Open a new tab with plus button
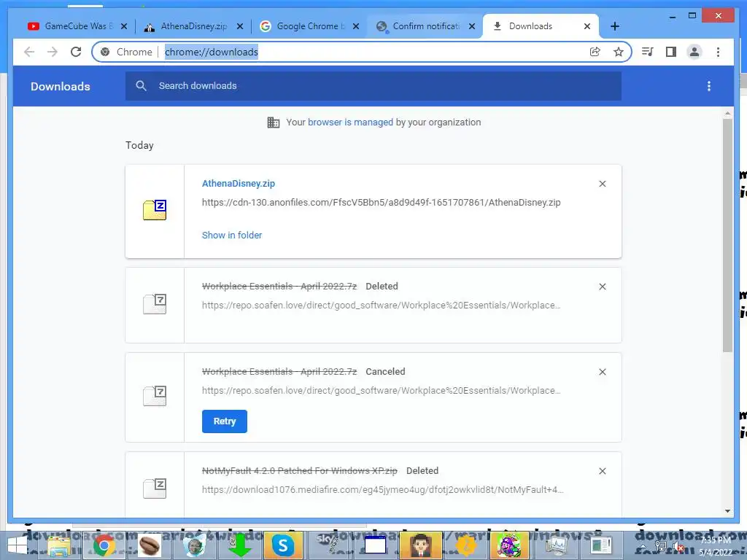 coord(615,26)
